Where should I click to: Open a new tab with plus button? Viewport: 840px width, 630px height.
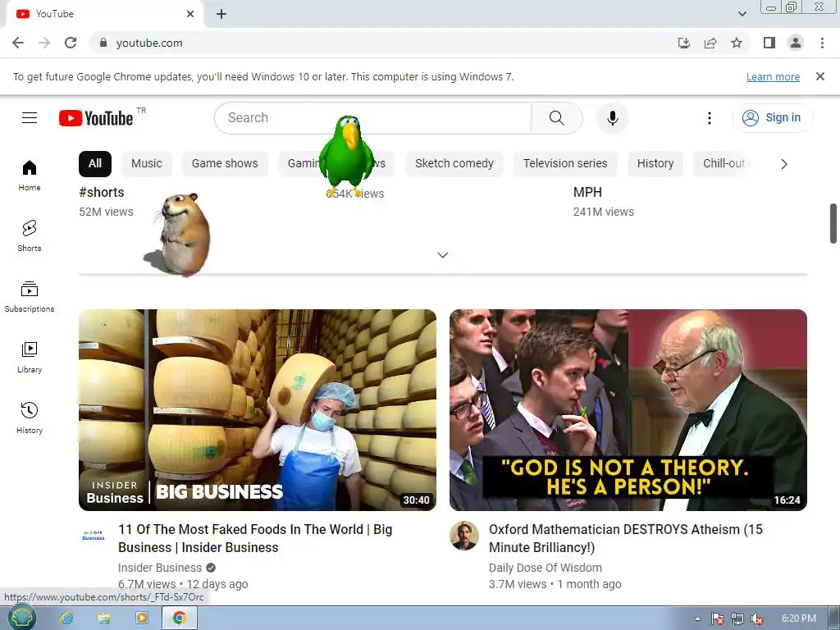[221, 14]
